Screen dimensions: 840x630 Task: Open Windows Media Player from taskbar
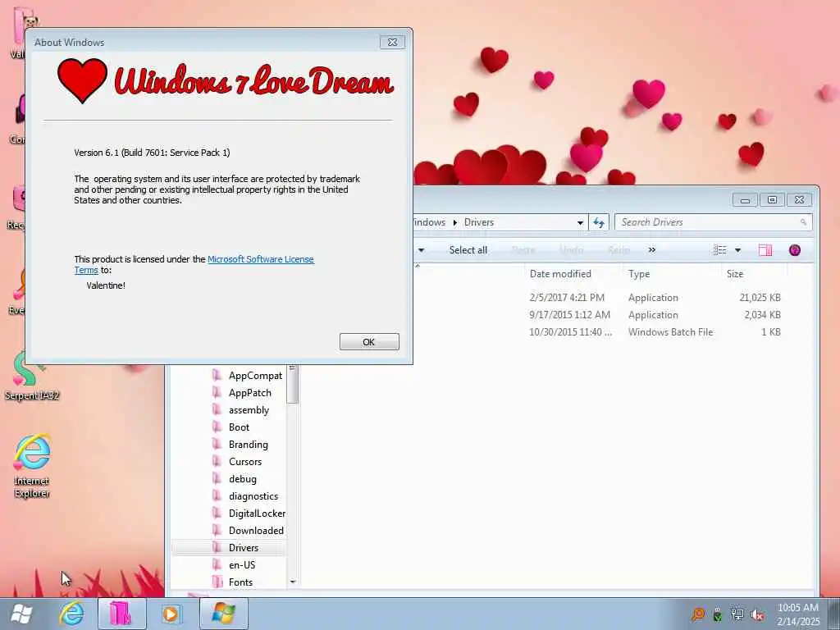tap(172, 614)
